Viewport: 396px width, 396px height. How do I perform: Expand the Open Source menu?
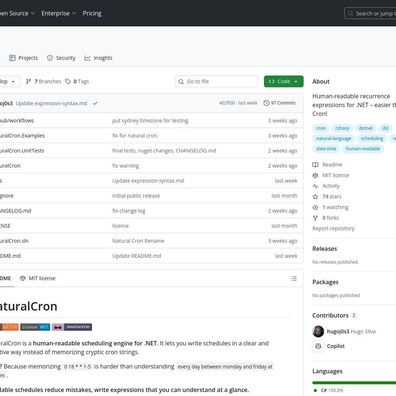click(x=17, y=13)
